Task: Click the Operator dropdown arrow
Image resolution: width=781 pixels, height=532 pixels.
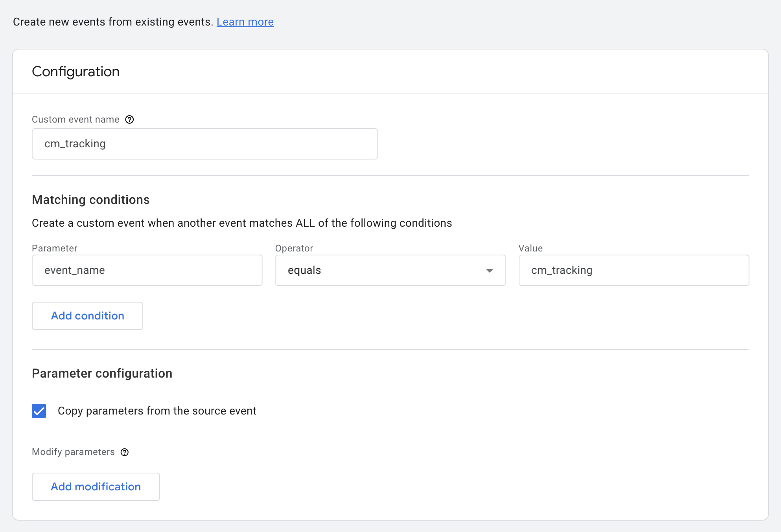Action: [489, 270]
